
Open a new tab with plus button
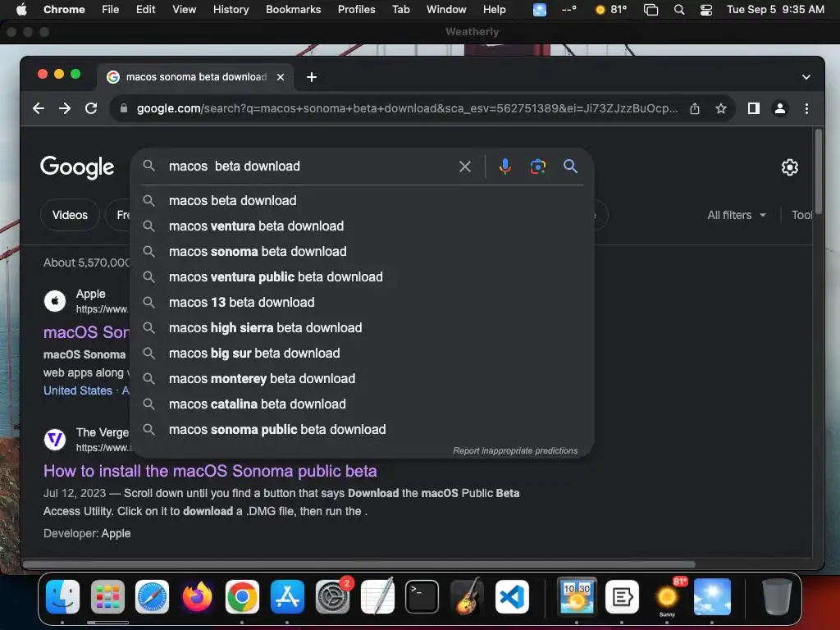(311, 77)
